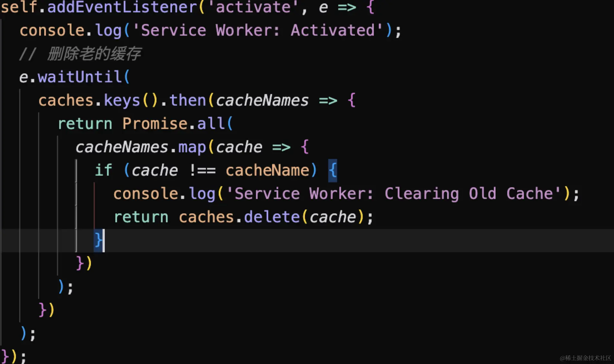Click 'log' in the 'Clearing Old Cache' line
Viewport: 614px width, 364px height.
(x=202, y=194)
